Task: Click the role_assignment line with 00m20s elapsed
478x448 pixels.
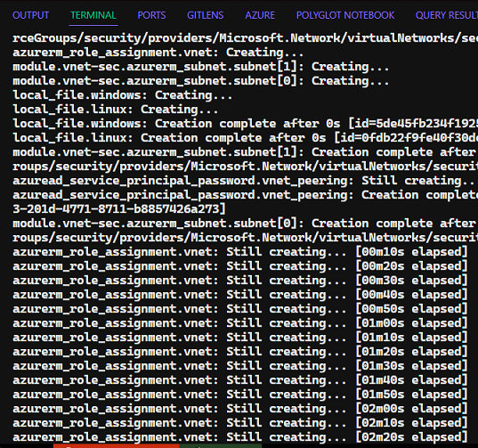Action: (240, 266)
